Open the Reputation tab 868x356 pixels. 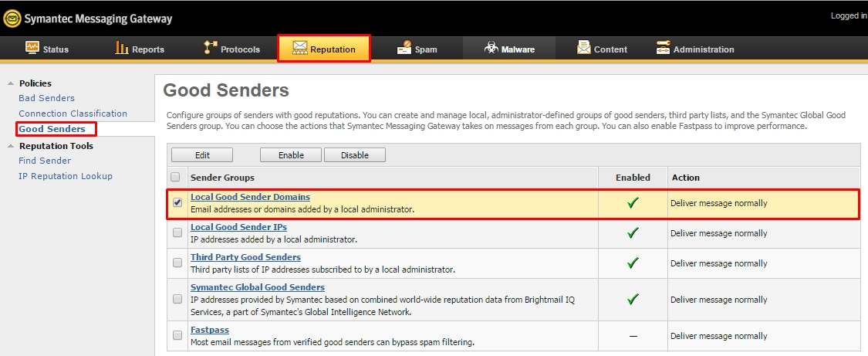pyautogui.click(x=324, y=49)
